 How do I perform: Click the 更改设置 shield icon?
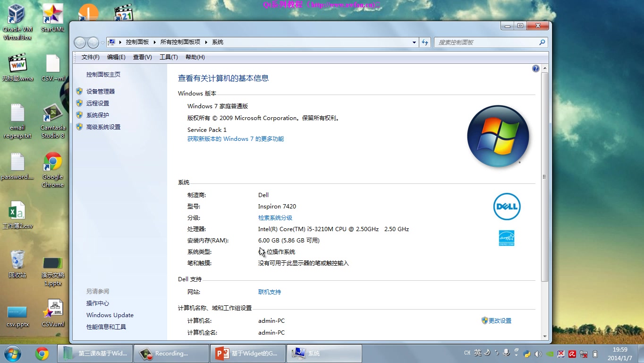486,320
